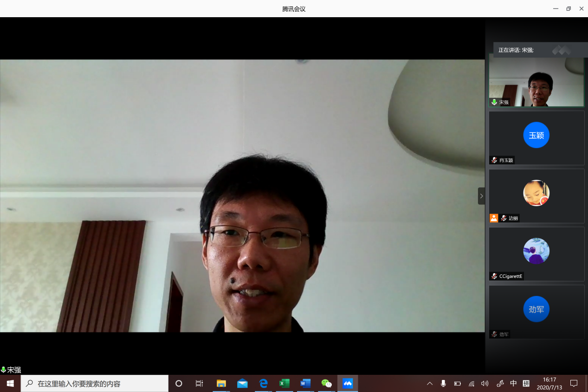Screen dimensions: 588x392
Task: Open the Mail app in taskbar
Action: (242, 384)
